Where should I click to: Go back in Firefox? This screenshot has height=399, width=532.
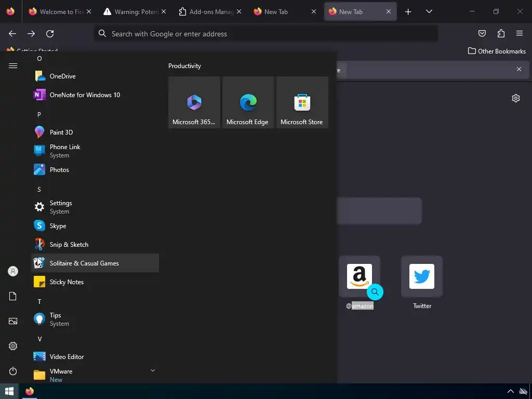(x=12, y=33)
